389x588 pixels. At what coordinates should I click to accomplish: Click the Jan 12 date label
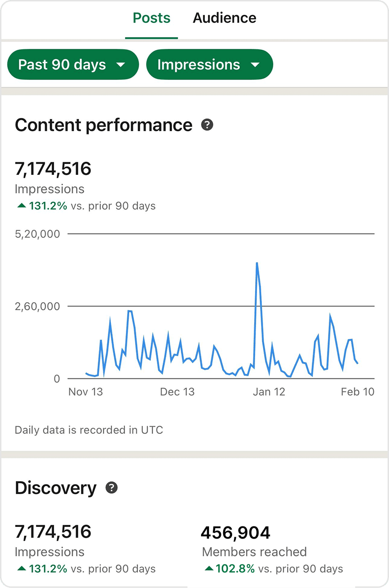point(269,392)
